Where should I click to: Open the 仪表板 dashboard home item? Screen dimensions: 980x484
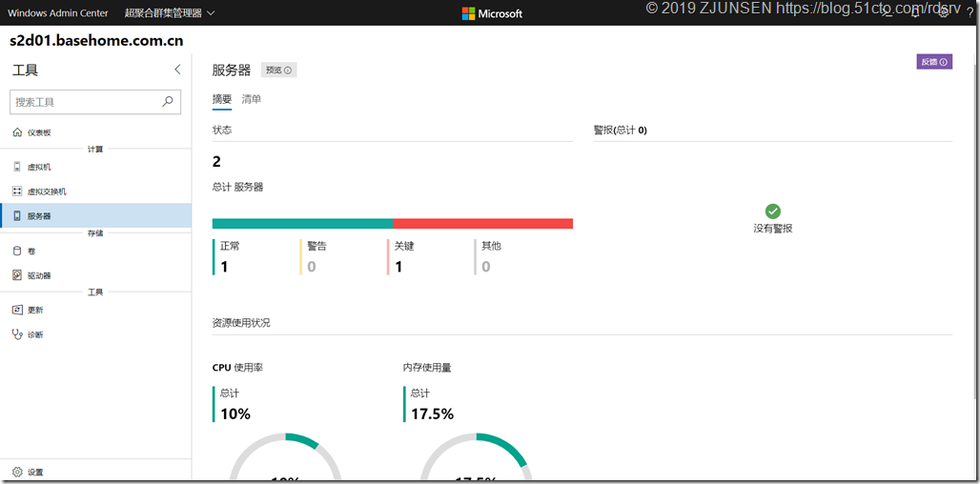click(95, 133)
